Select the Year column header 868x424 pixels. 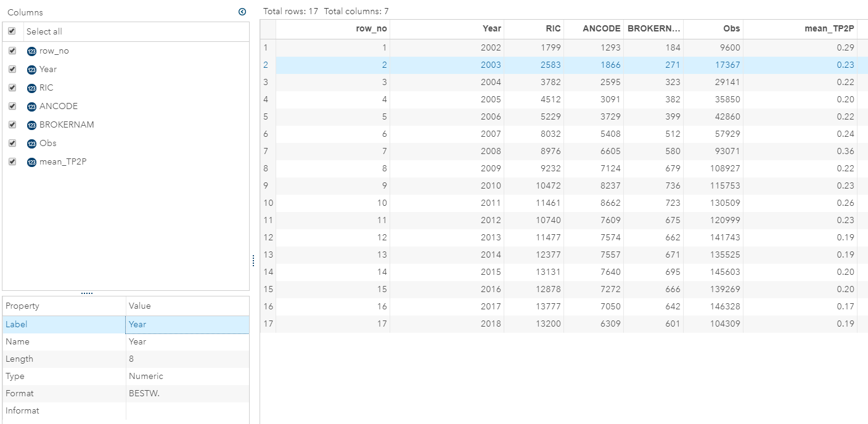click(x=491, y=28)
